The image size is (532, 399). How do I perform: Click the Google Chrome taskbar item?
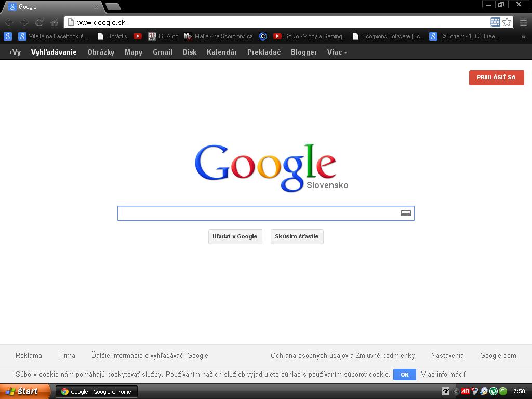[x=96, y=392]
